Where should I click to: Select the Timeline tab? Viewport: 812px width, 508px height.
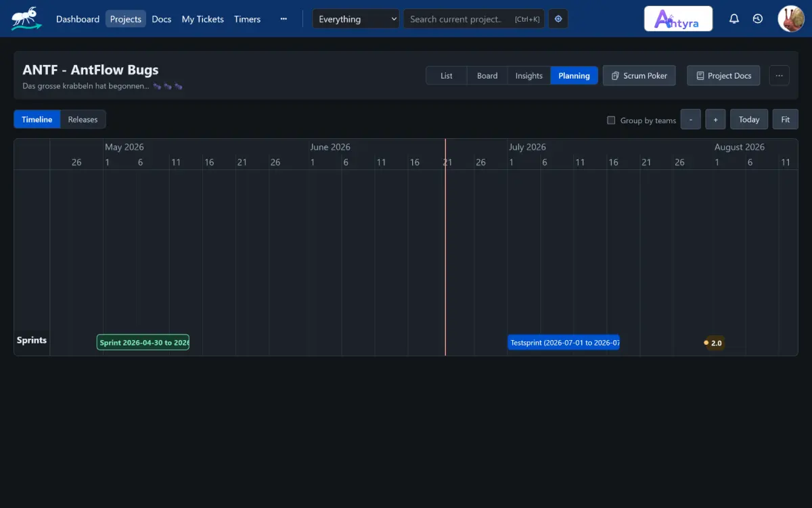37,119
